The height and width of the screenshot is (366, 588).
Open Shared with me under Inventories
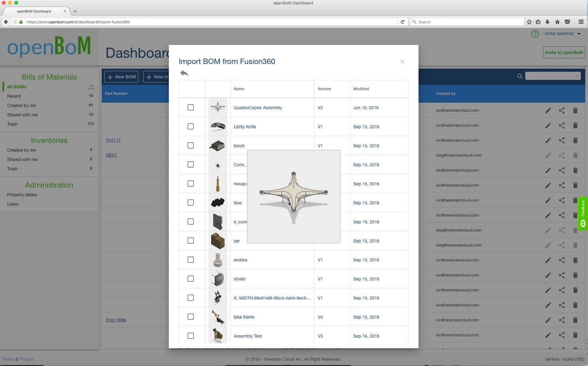[22, 159]
